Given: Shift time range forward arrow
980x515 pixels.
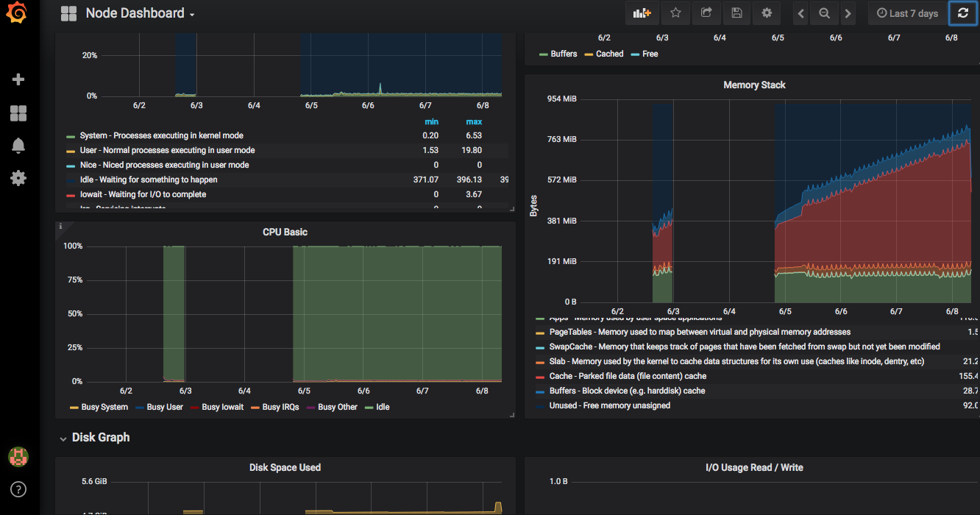Looking at the screenshot, I should pos(848,13).
